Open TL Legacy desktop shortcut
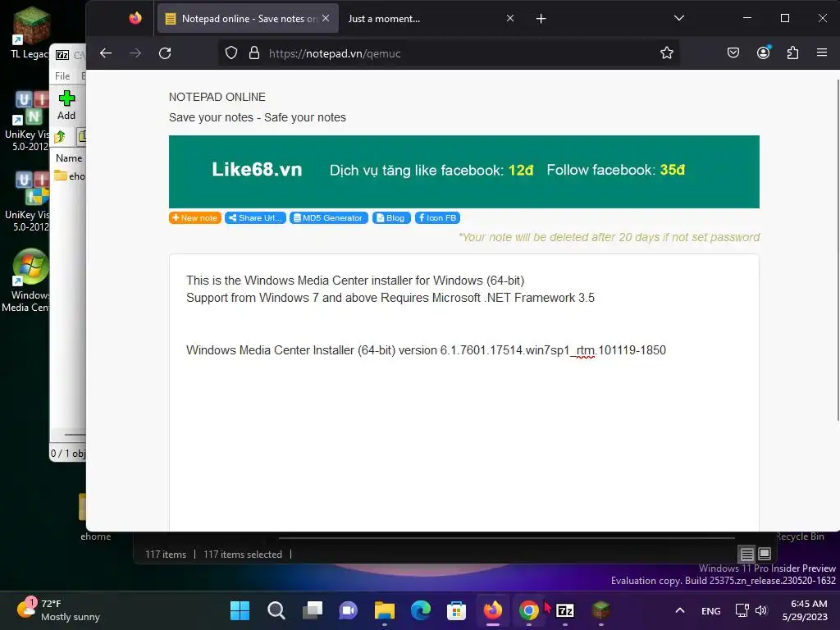The height and width of the screenshot is (630, 840). (x=30, y=33)
